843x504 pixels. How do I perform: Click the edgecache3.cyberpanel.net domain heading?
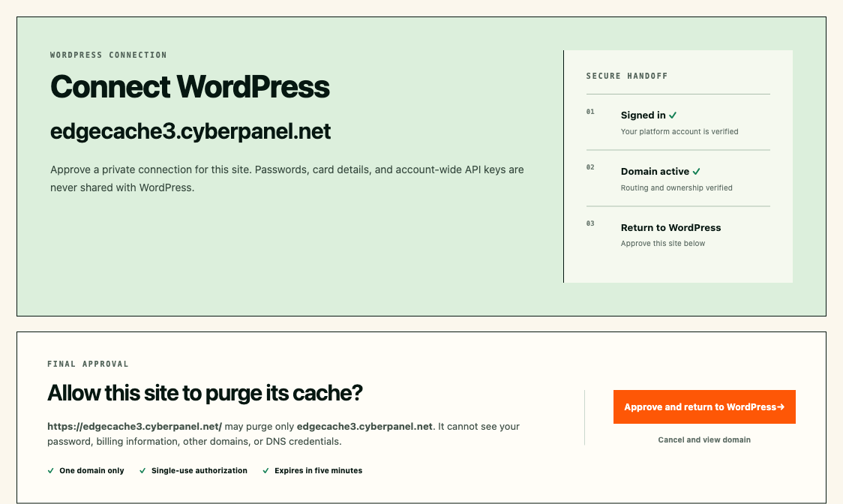190,131
